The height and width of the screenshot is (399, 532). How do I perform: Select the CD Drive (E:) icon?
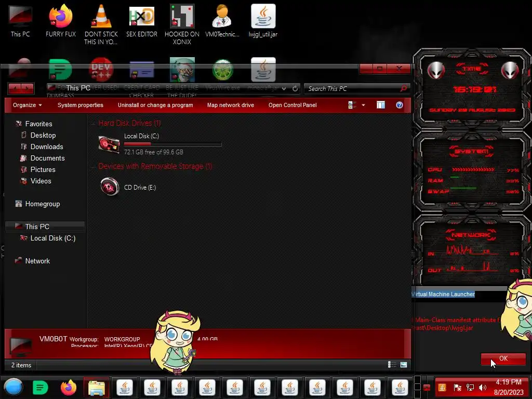tap(110, 187)
